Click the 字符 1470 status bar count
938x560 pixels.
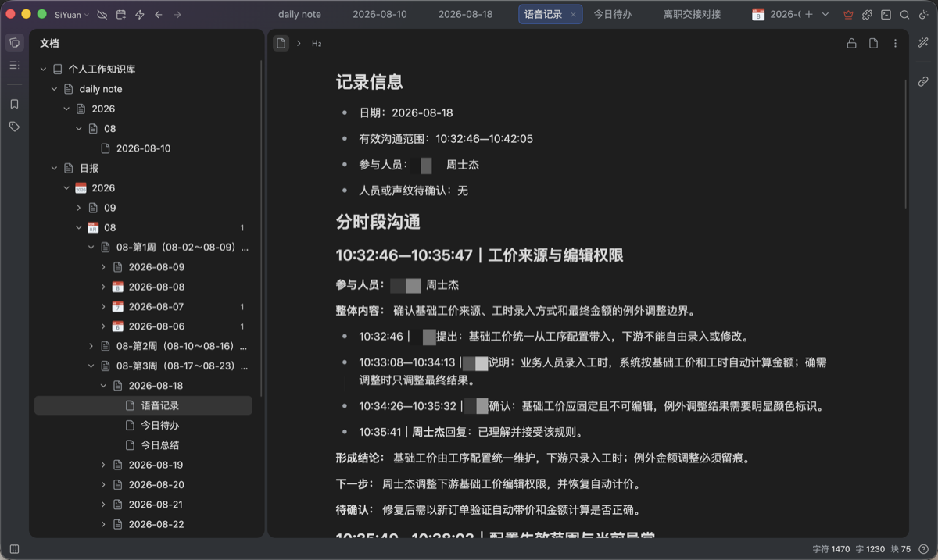(x=832, y=550)
